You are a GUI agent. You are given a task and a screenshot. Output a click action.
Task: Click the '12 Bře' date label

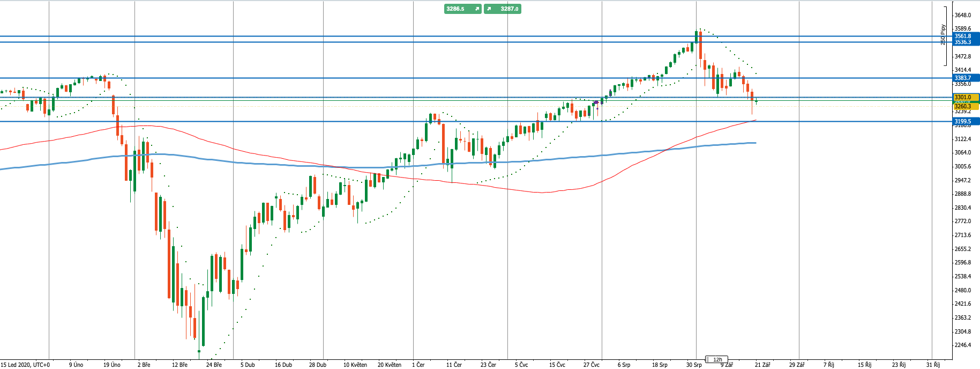179,365
